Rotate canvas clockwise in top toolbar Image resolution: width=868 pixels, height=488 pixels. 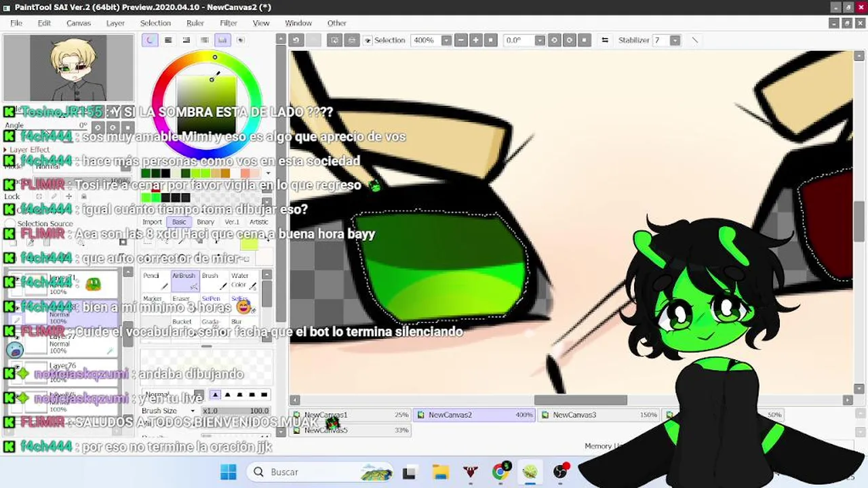pos(570,40)
